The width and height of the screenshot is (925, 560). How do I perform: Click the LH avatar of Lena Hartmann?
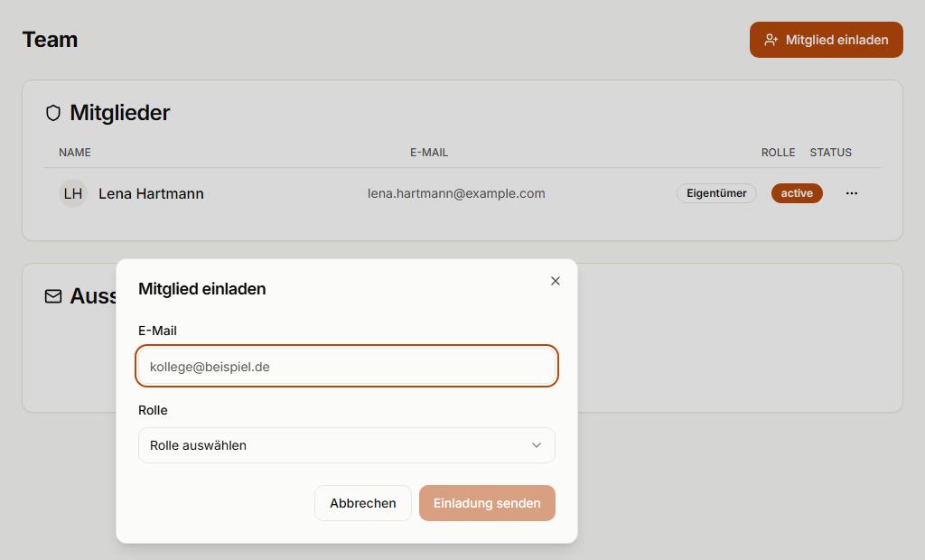[x=73, y=193]
